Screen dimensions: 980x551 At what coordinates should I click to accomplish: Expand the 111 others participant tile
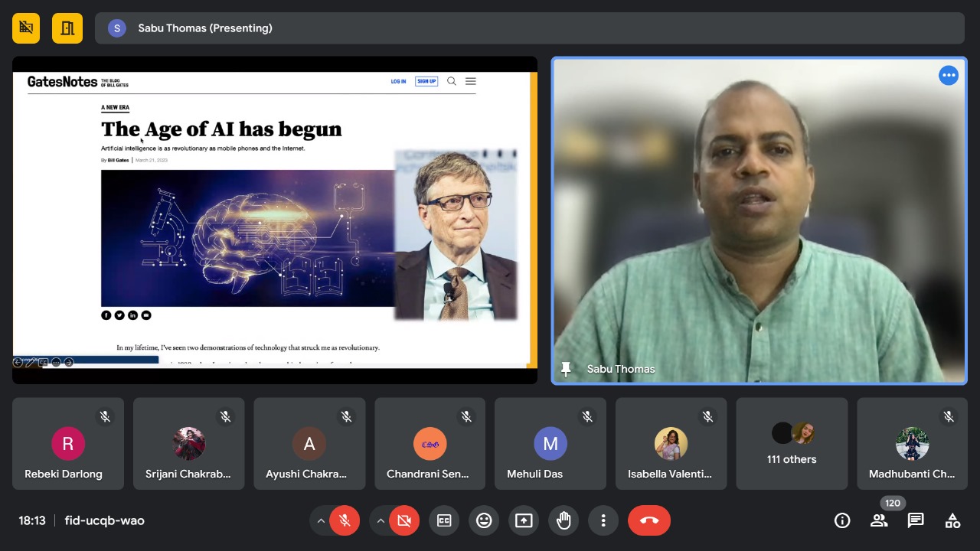click(792, 444)
